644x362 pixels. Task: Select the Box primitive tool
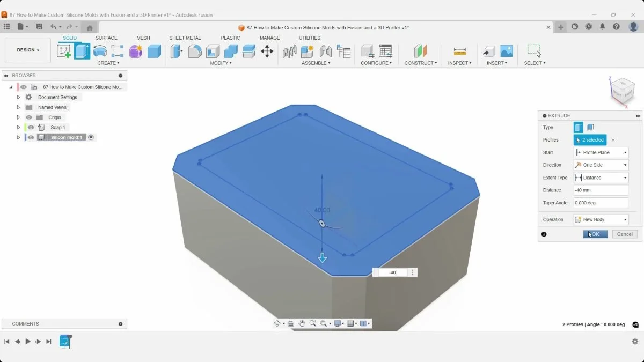point(154,51)
